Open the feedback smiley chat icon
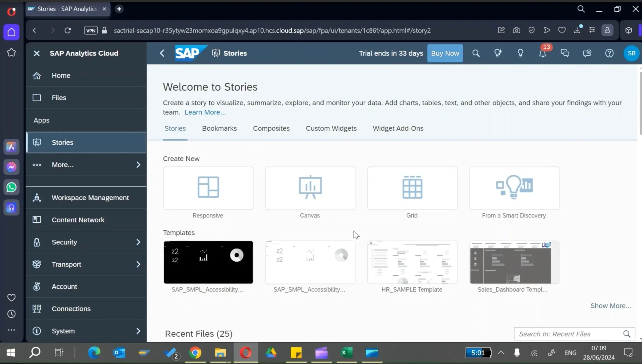The image size is (642, 364). pos(587,53)
